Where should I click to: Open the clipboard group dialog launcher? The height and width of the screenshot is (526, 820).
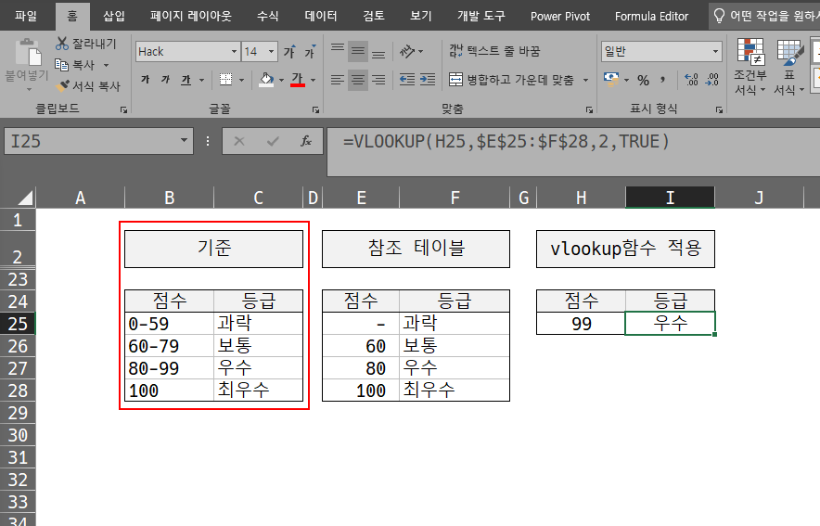(x=123, y=110)
